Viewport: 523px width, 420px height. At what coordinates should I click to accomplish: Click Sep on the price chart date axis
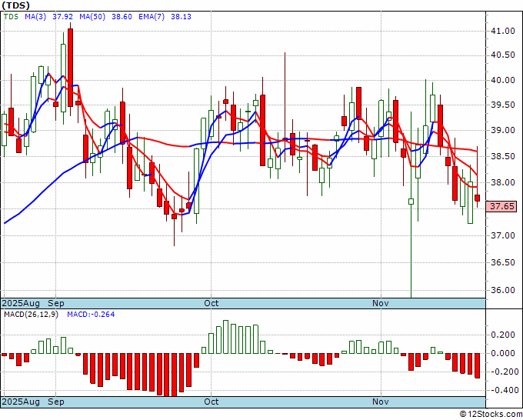[x=56, y=303]
